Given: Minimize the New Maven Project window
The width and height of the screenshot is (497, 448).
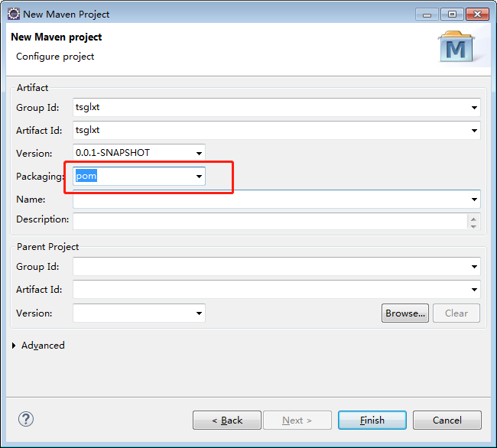Looking at the screenshot, I should (427, 15).
